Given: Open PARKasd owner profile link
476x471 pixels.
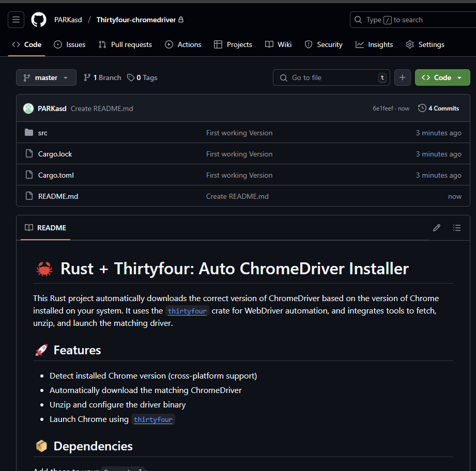Looking at the screenshot, I should 68,20.
